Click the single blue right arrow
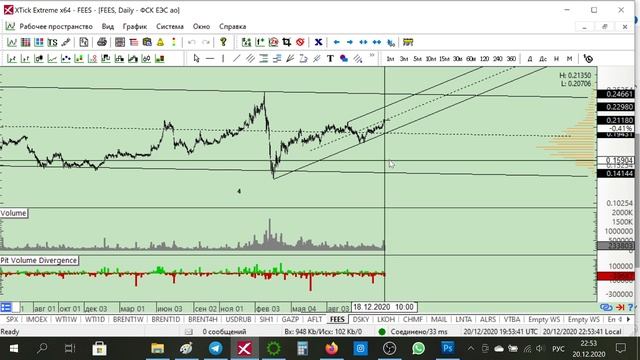The image size is (640, 360). [350, 42]
